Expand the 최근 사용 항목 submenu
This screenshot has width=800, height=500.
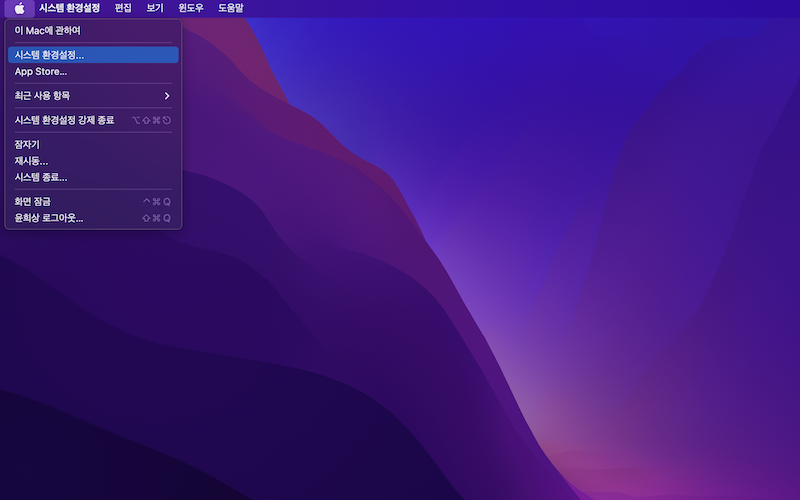tap(93, 96)
